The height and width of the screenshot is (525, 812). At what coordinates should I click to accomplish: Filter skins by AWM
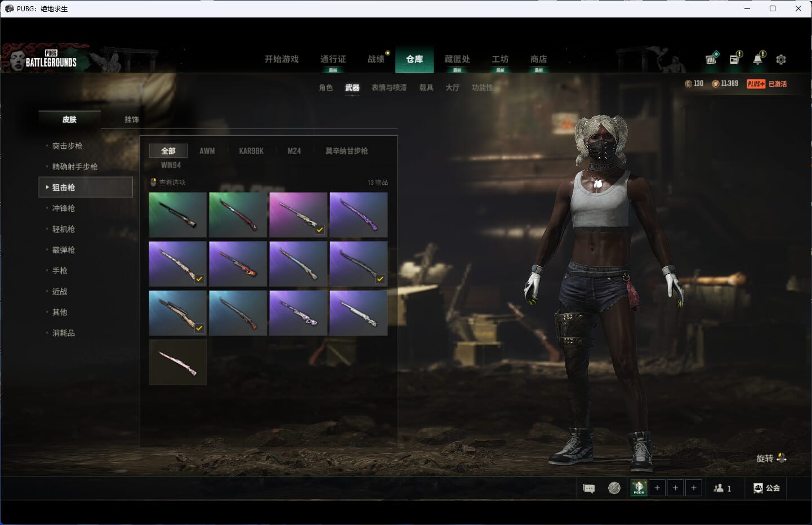pyautogui.click(x=207, y=151)
